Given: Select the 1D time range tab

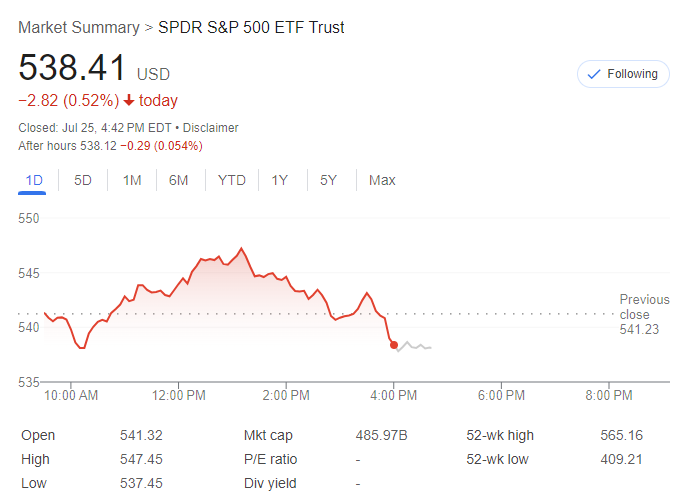Looking at the screenshot, I should coord(34,180).
